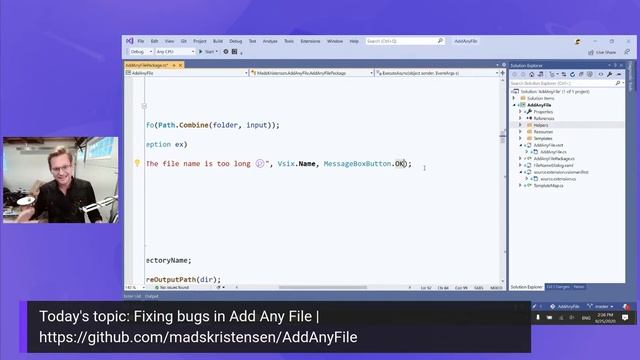Open the Debug menu

[x=236, y=41]
